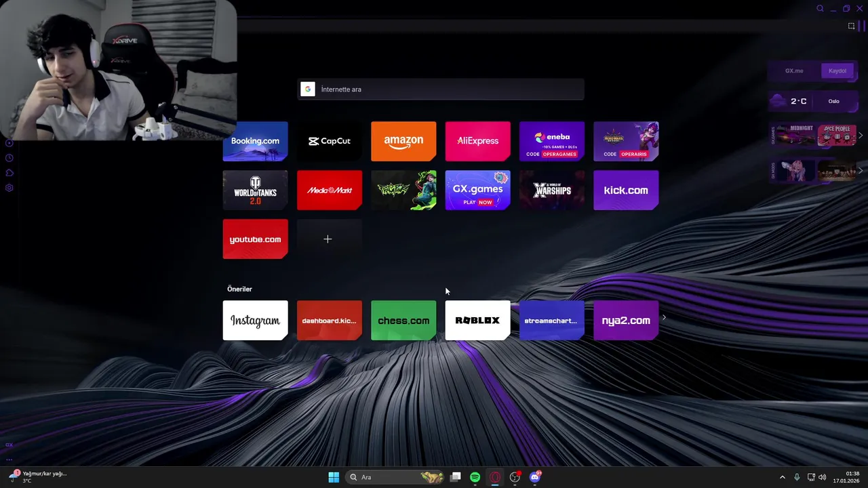Click the Oslo weather location
This screenshot has width=868, height=488.
833,101
